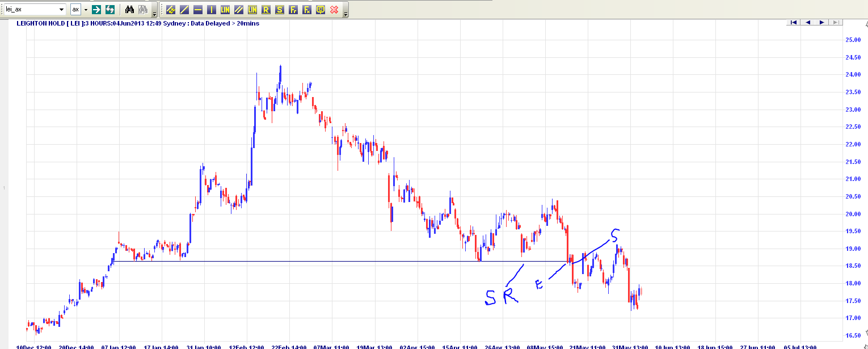The image size is (868, 349).
Task: Click the first LIN tool icon
Action: coord(225,10)
